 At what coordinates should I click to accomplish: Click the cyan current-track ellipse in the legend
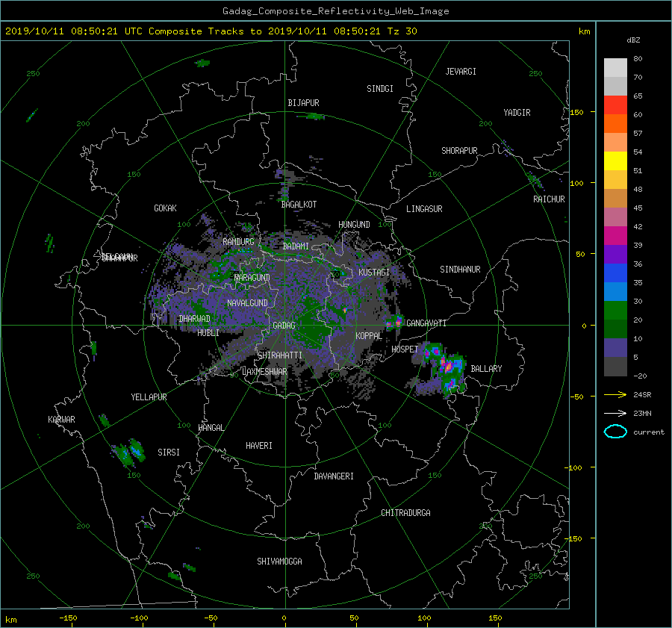[615, 432]
